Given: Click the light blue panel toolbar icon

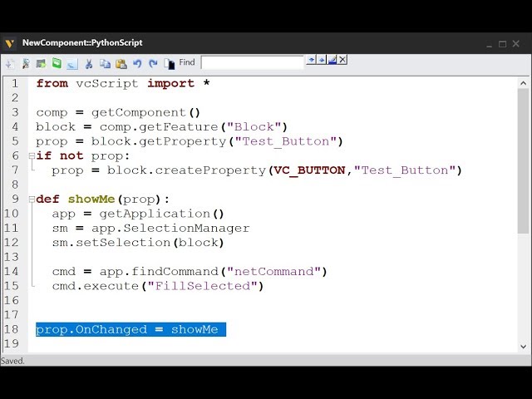Looking at the screenshot, I should [72, 64].
